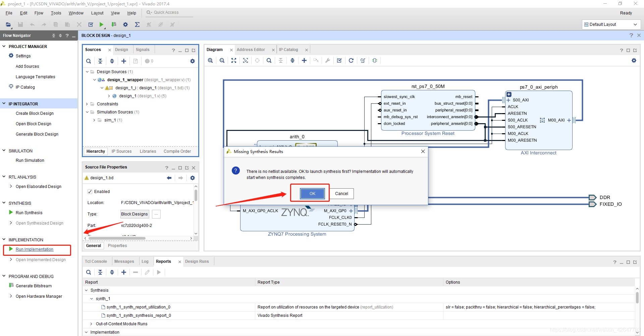Open Source File Properties gear icon
Screen dimensions: 644x336
(193, 178)
